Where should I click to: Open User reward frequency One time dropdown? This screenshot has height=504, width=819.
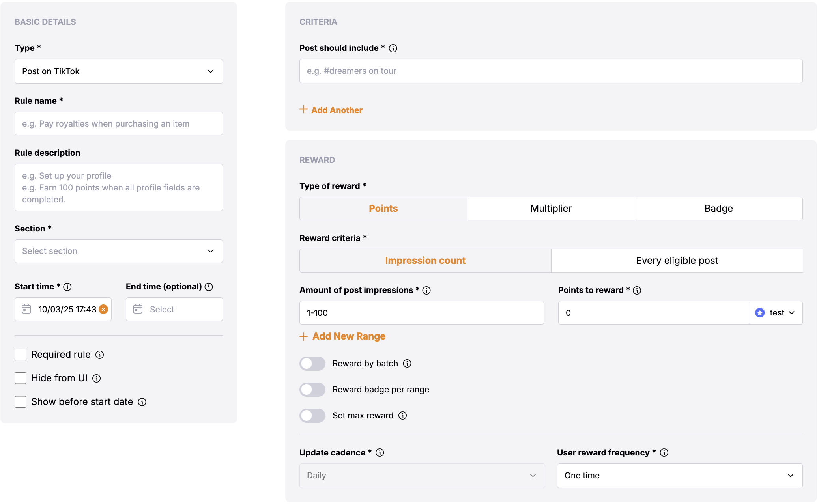click(x=679, y=476)
